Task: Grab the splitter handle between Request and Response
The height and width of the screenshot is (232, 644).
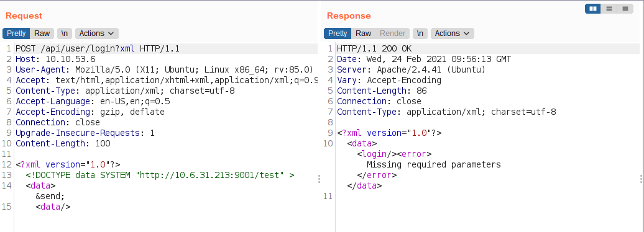Action: click(x=319, y=179)
